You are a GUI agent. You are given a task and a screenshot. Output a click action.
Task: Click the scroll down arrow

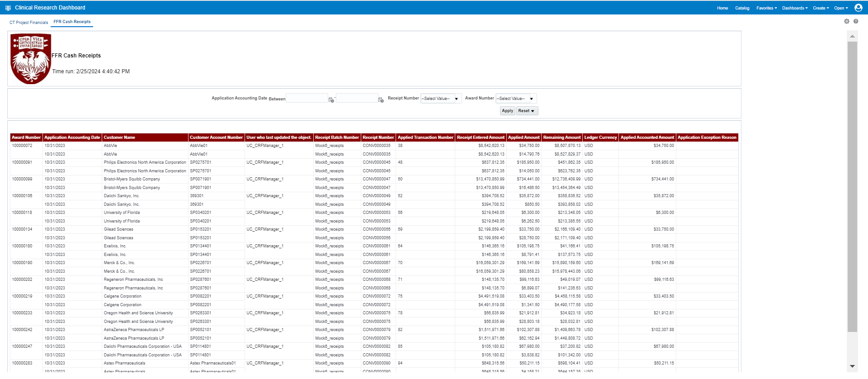tap(852, 366)
